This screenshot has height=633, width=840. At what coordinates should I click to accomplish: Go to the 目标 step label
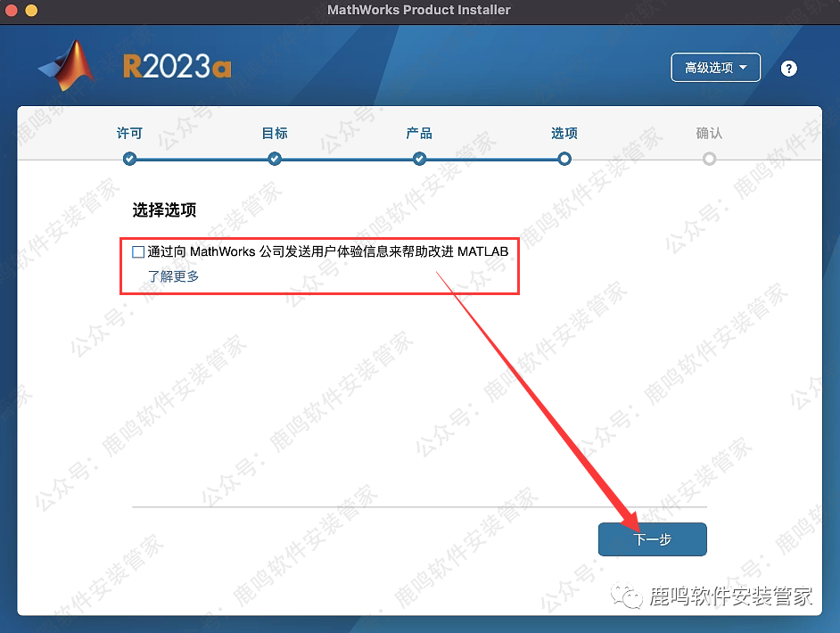[275, 133]
